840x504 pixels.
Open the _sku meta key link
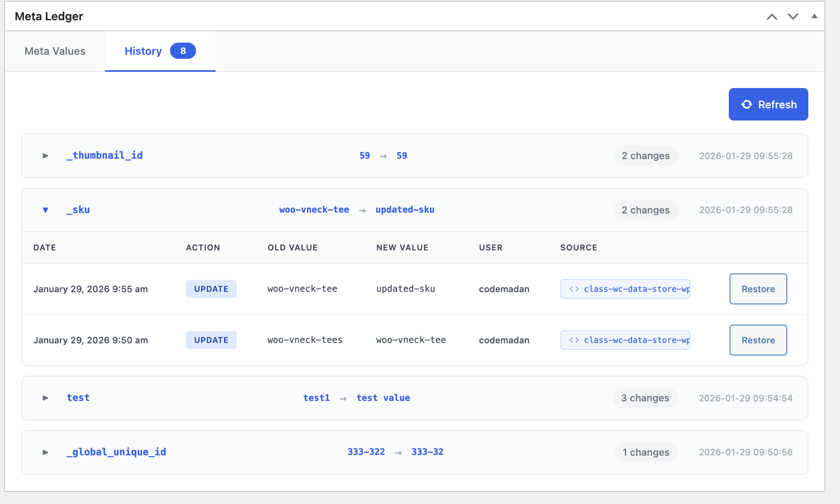pos(78,210)
